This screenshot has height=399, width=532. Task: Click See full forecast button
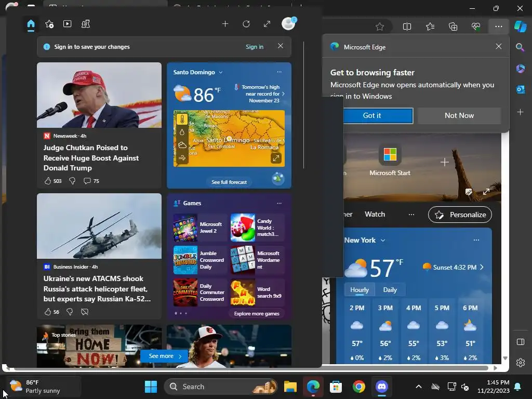(229, 182)
